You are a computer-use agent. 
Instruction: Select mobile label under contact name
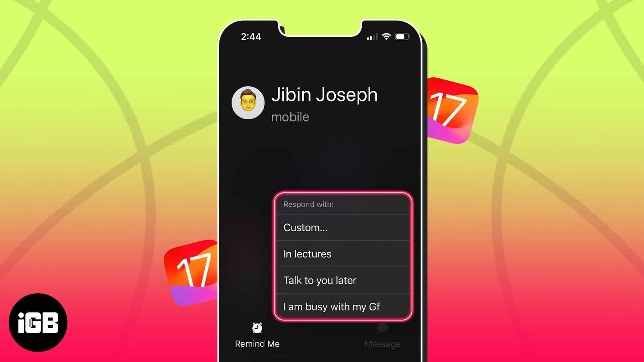click(x=290, y=117)
